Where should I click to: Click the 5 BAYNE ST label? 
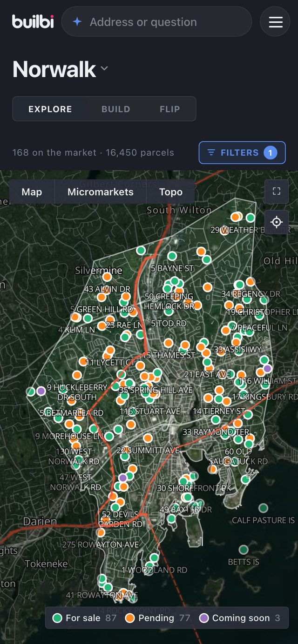[x=172, y=268]
